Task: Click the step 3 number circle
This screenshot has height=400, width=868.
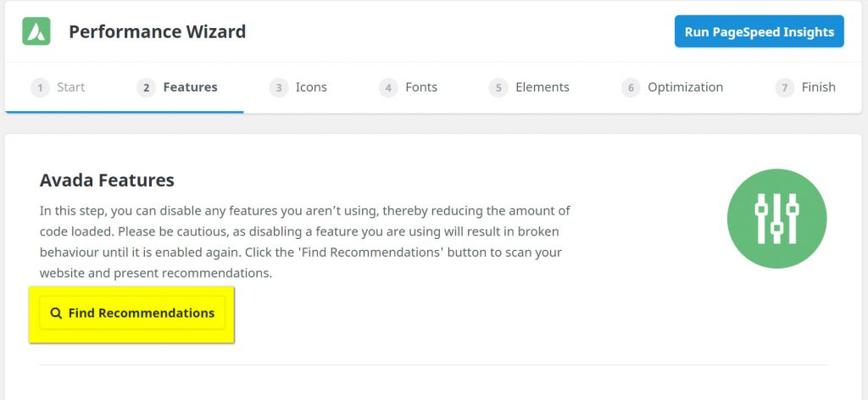Action: pyautogui.click(x=279, y=87)
